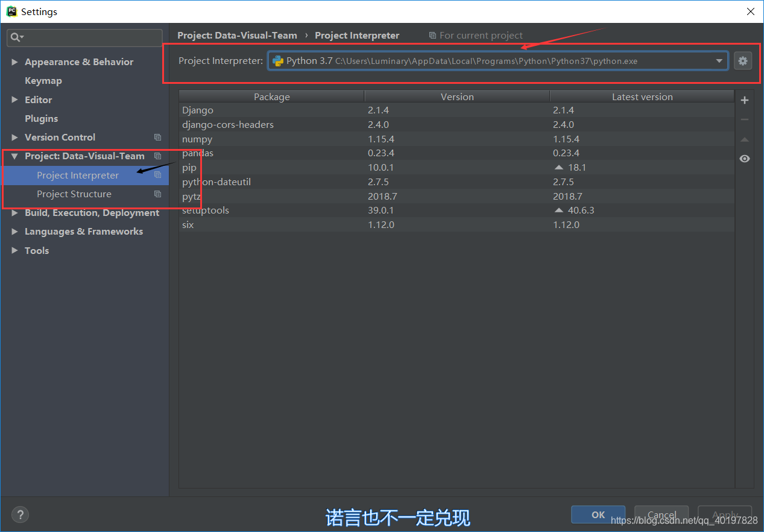
Task: Select Keymap in the settings tree
Action: tap(43, 81)
